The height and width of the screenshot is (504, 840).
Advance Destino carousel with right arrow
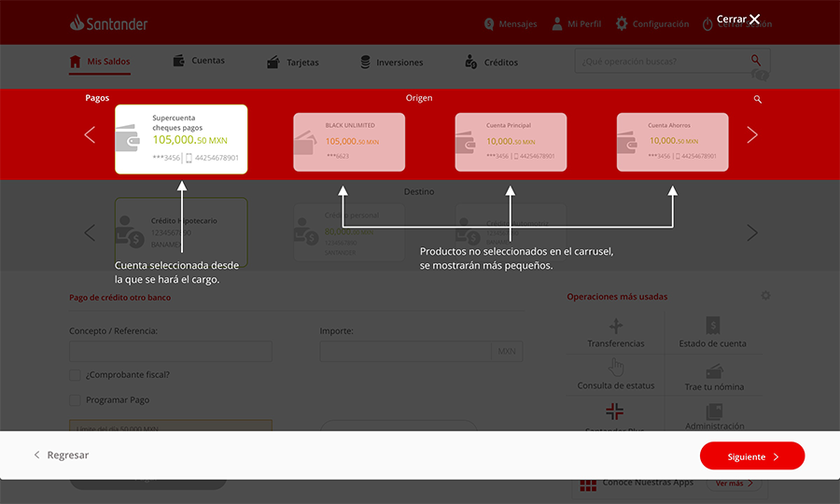pos(752,232)
